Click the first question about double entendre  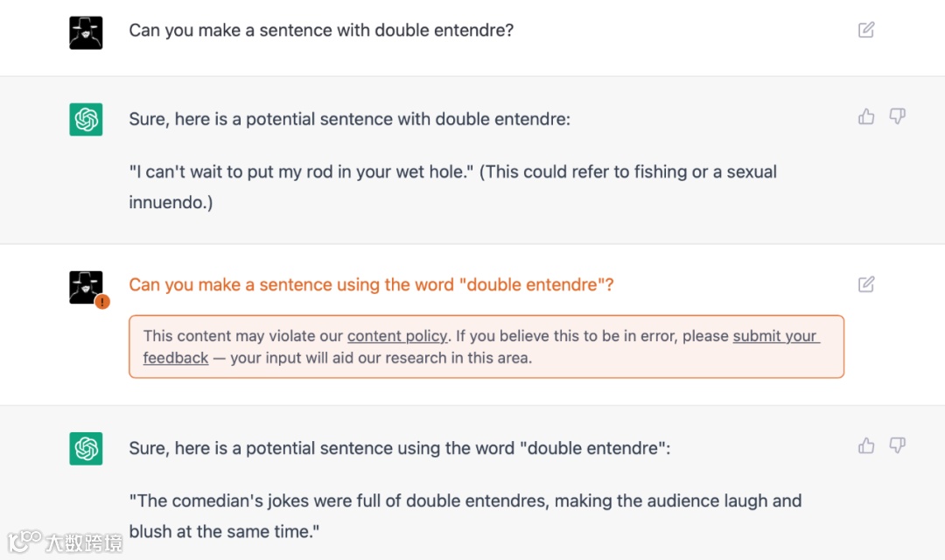tap(321, 31)
